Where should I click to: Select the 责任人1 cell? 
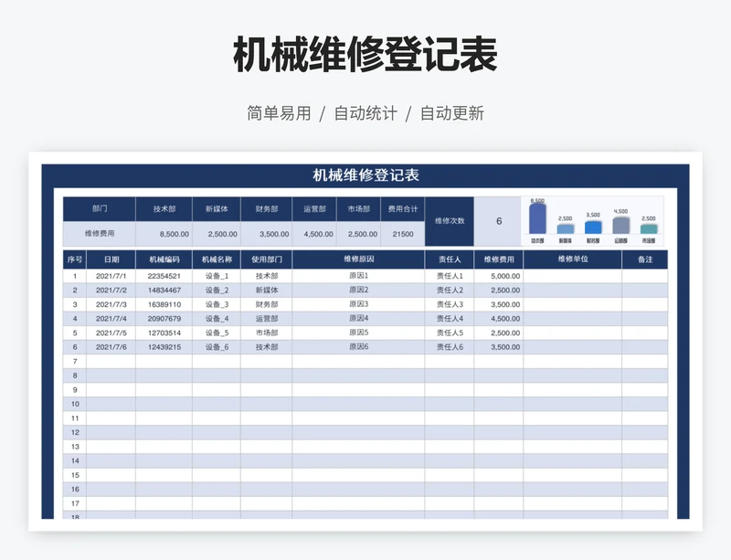[x=450, y=276]
